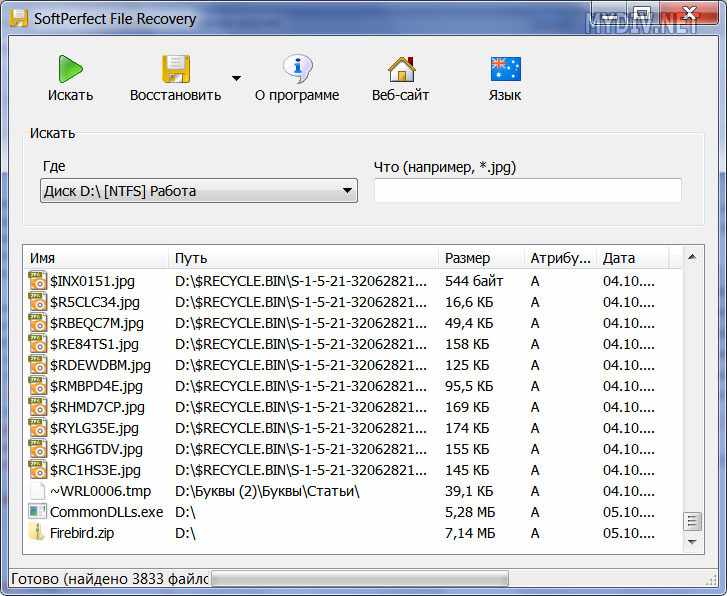
Task: Select the CommonDLLs.exe application icon
Action: 38,512
